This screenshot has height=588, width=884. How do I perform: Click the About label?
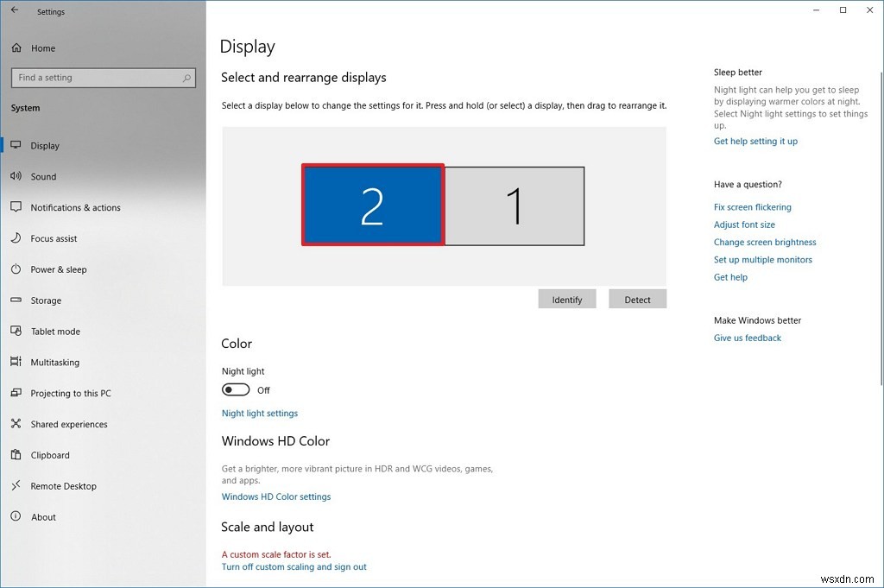point(43,517)
